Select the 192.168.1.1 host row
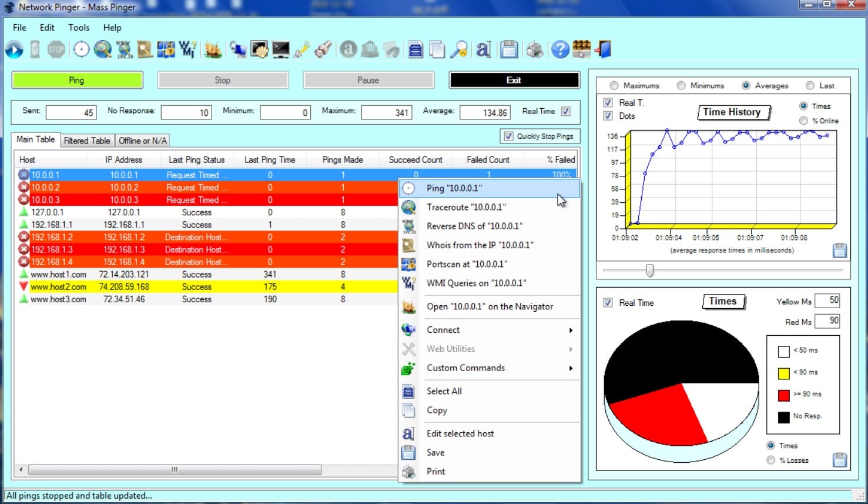Viewport: 868px width, 504px height. pos(206,225)
